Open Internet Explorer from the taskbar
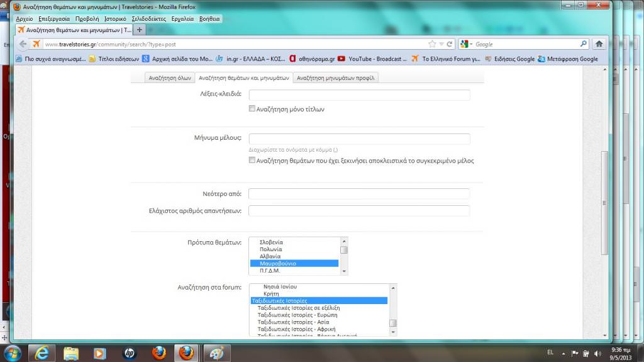The image size is (644, 362). (43, 353)
